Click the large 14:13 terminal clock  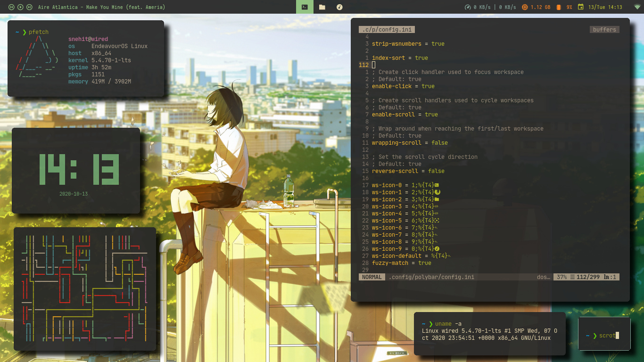(x=79, y=169)
